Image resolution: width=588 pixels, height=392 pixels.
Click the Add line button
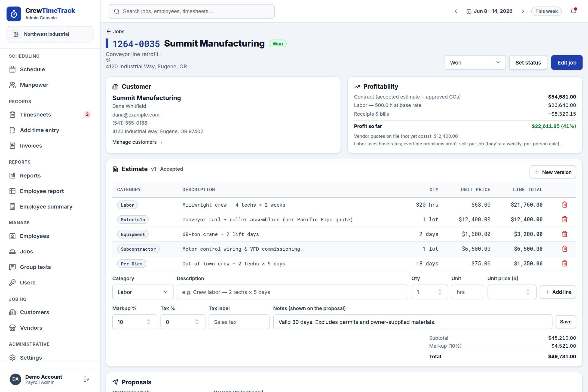[x=558, y=292]
